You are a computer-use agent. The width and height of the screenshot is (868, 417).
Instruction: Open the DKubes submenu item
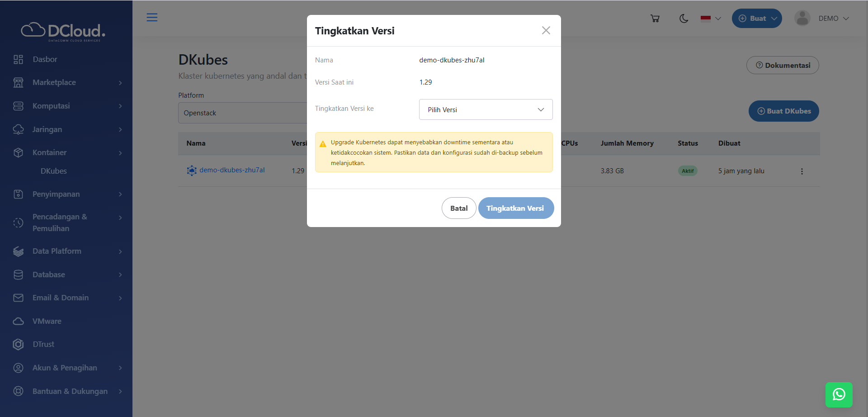pos(54,171)
